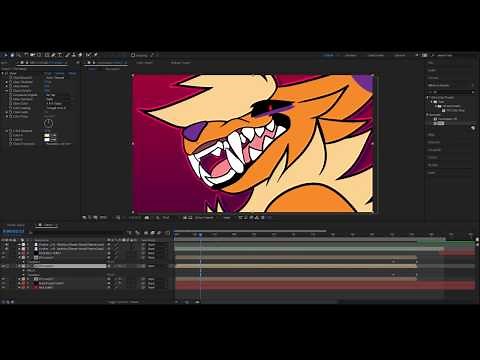The width and height of the screenshot is (480, 360).
Task: Switch to the third workspace tab
Action: click(376, 55)
